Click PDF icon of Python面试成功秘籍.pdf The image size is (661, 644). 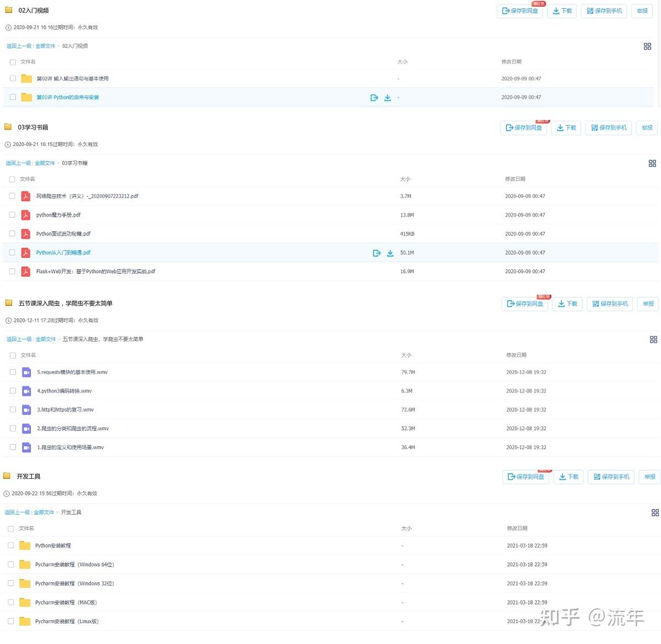[x=25, y=234]
